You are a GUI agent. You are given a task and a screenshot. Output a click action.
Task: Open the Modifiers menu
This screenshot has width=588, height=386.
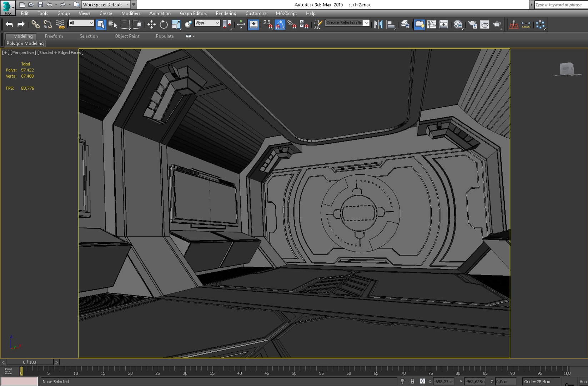coord(131,13)
